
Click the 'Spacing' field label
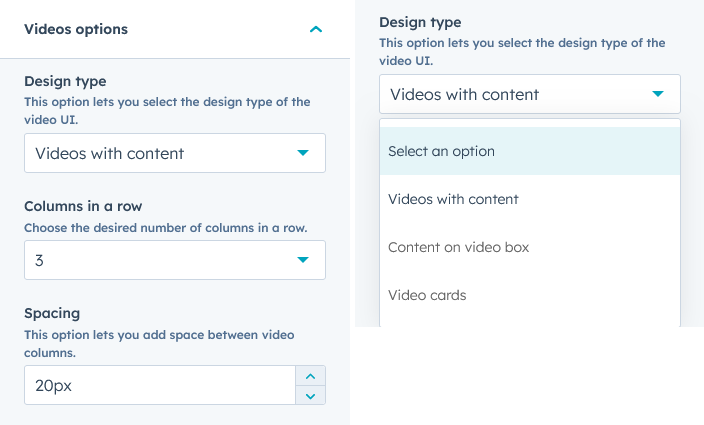click(x=52, y=313)
